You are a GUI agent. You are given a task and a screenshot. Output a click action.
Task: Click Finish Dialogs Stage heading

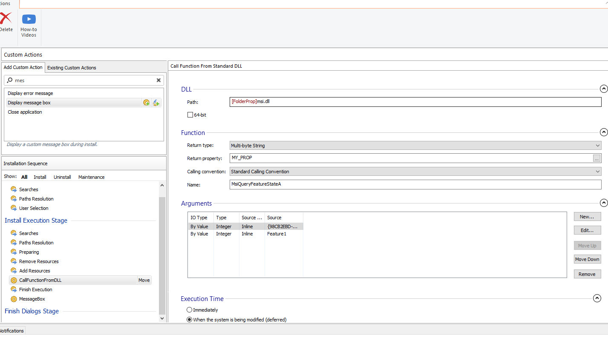(x=32, y=311)
